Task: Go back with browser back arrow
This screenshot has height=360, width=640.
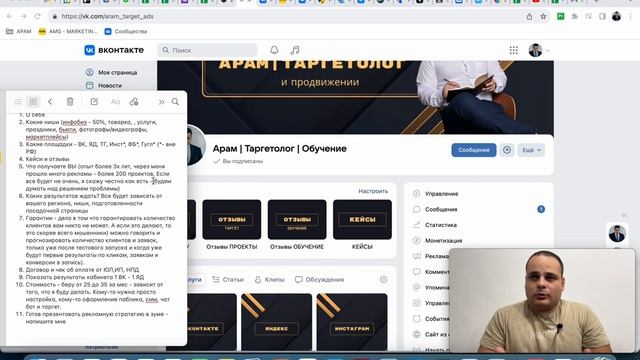Action: [x=9, y=16]
